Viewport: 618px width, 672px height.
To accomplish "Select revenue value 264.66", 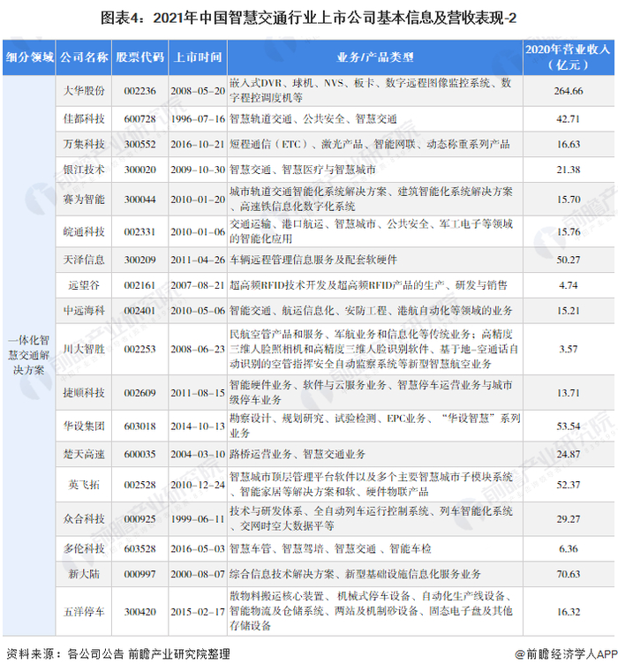I will point(569,91).
